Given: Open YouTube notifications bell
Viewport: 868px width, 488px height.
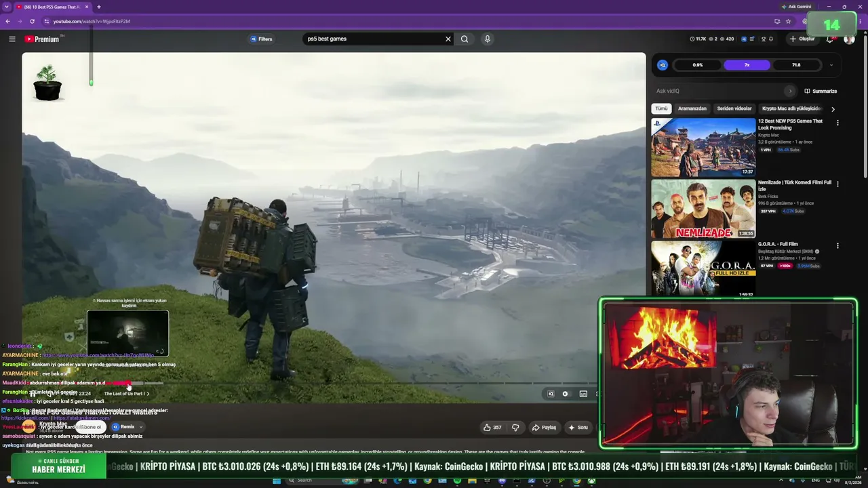Looking at the screenshot, I should coord(829,39).
